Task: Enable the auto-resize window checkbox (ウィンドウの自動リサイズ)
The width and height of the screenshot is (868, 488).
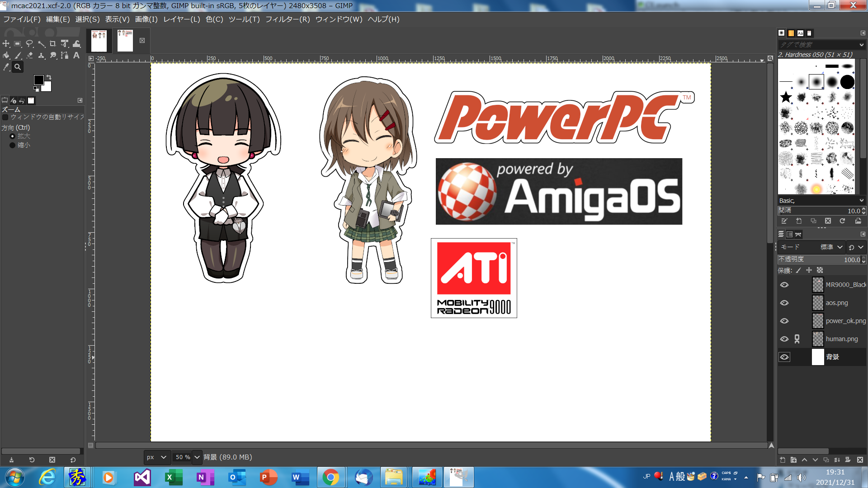Action: tap(5, 117)
